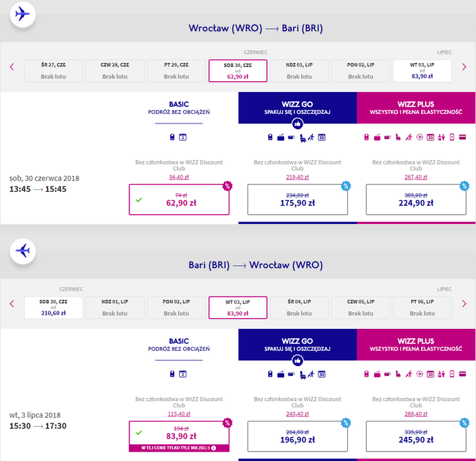Click sitting-together icon under outbound WIZZ PLUS
Screen dimensions: 476x461
441,138
